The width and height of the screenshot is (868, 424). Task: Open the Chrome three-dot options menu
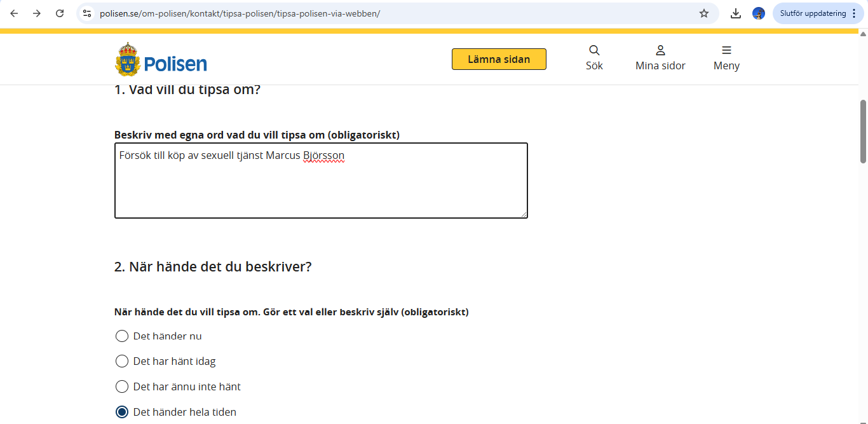tap(854, 13)
